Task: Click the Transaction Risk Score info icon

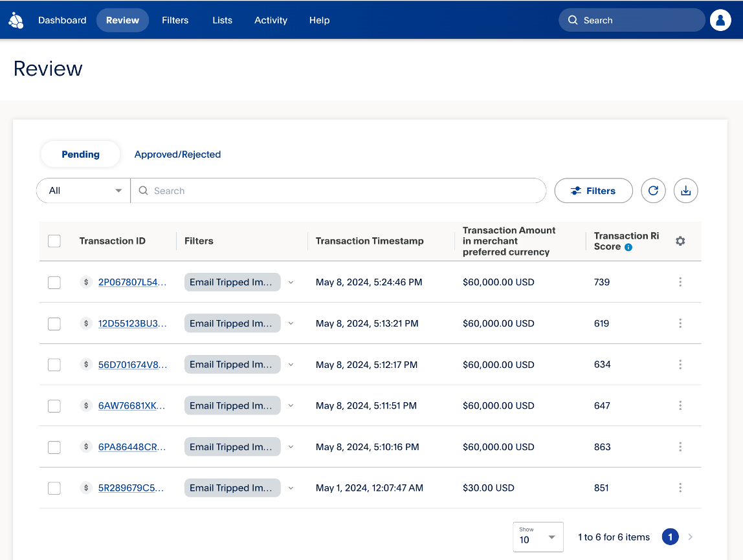Action: coord(628,247)
